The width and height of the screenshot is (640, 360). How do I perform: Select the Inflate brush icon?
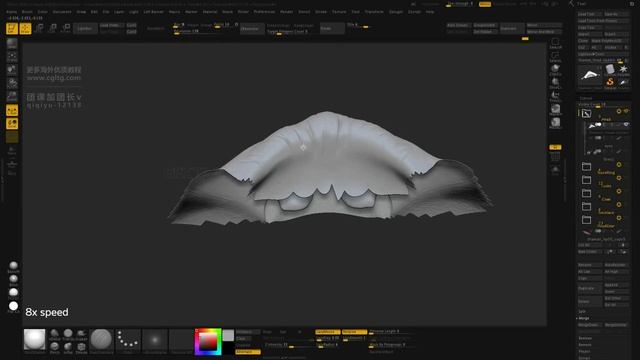[x=68, y=348]
